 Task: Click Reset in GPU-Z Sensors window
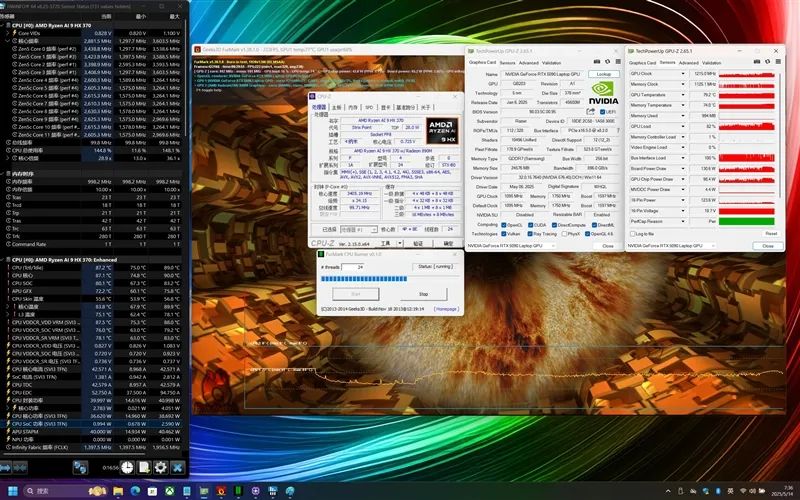771,233
